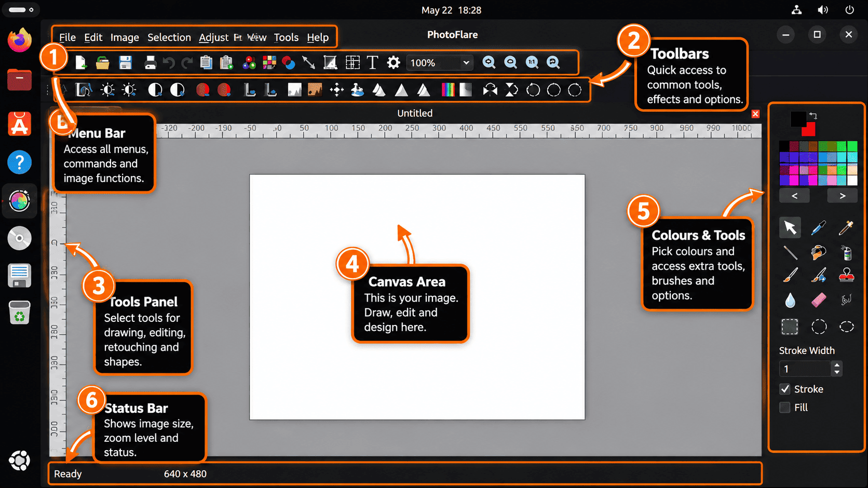Select the pink eraser tool
The height and width of the screenshot is (488, 868).
818,300
